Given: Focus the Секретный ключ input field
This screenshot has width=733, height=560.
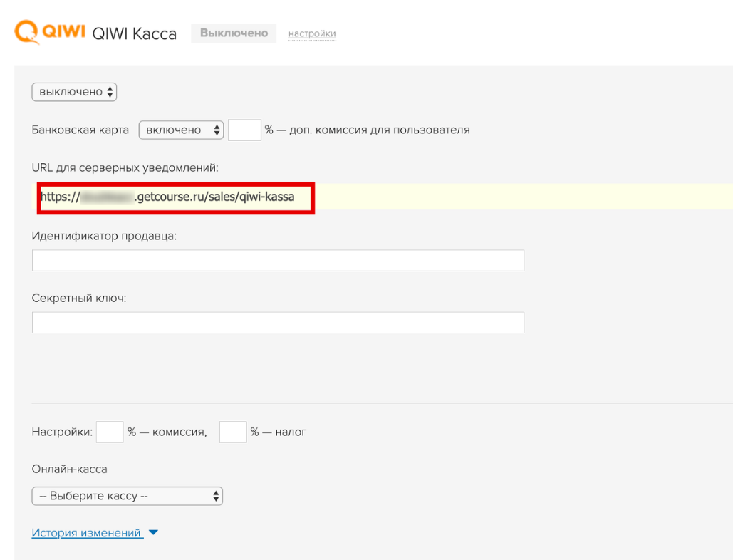Looking at the screenshot, I should pos(278,323).
